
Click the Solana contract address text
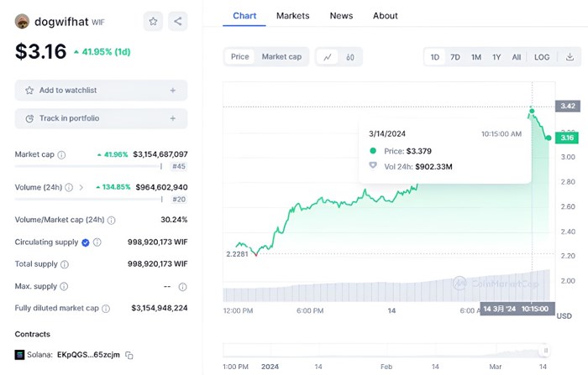88,355
